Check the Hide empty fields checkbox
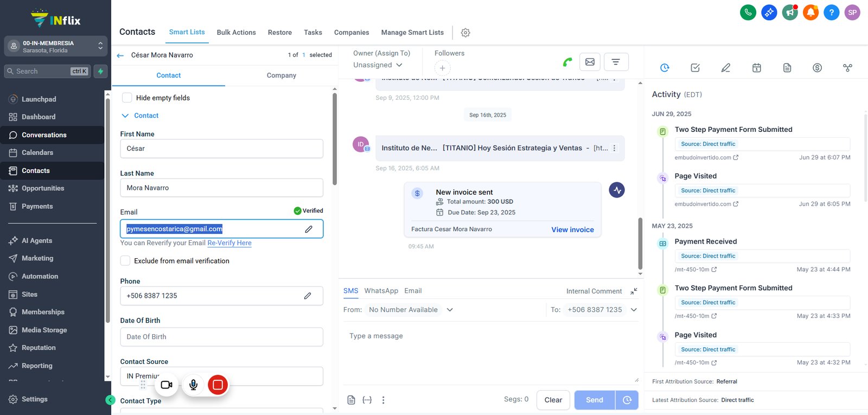868x415 pixels. pyautogui.click(x=127, y=98)
